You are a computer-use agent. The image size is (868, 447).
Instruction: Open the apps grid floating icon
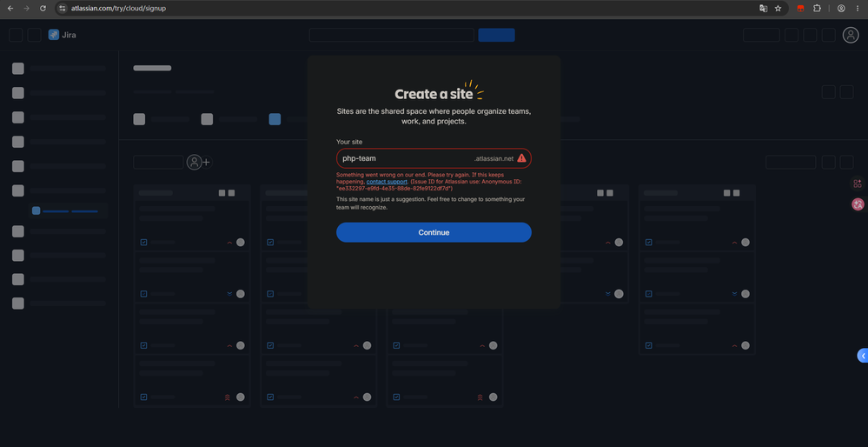(858, 183)
